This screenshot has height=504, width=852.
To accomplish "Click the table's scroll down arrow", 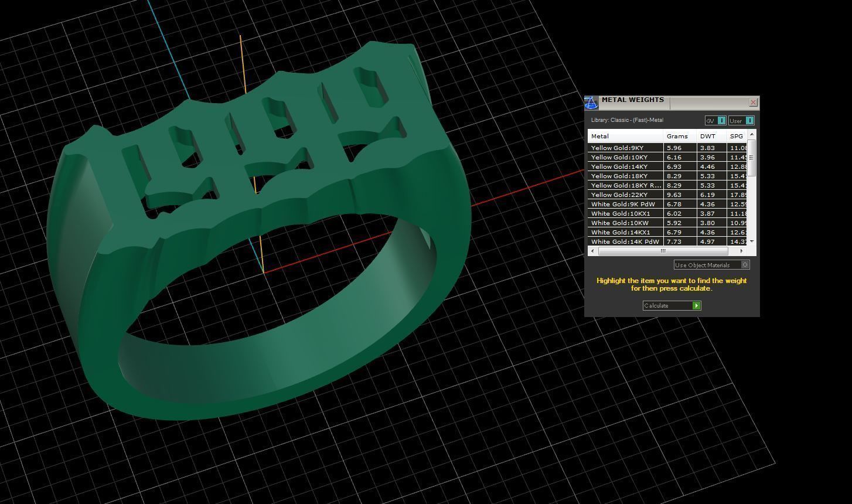I will click(752, 241).
